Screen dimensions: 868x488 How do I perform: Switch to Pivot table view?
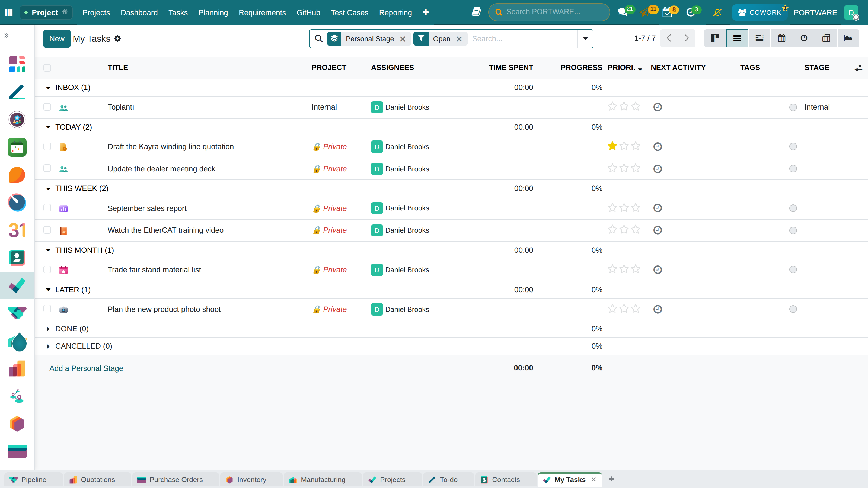coord(826,38)
